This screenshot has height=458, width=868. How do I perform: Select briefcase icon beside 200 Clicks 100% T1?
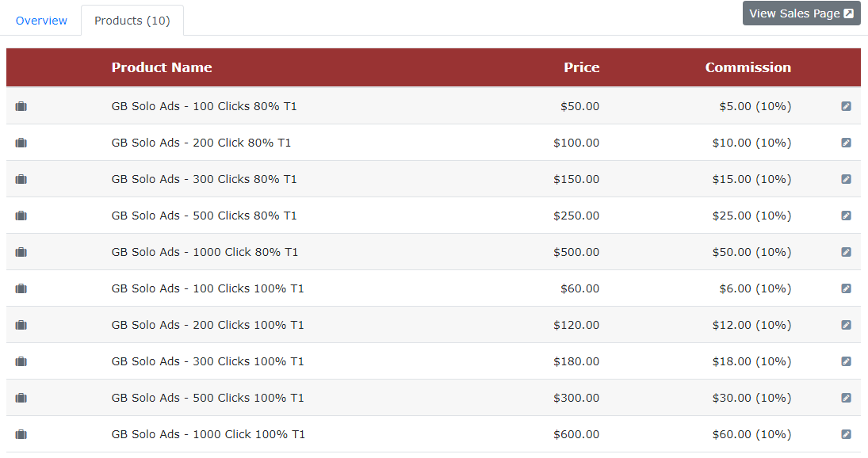[x=21, y=325]
